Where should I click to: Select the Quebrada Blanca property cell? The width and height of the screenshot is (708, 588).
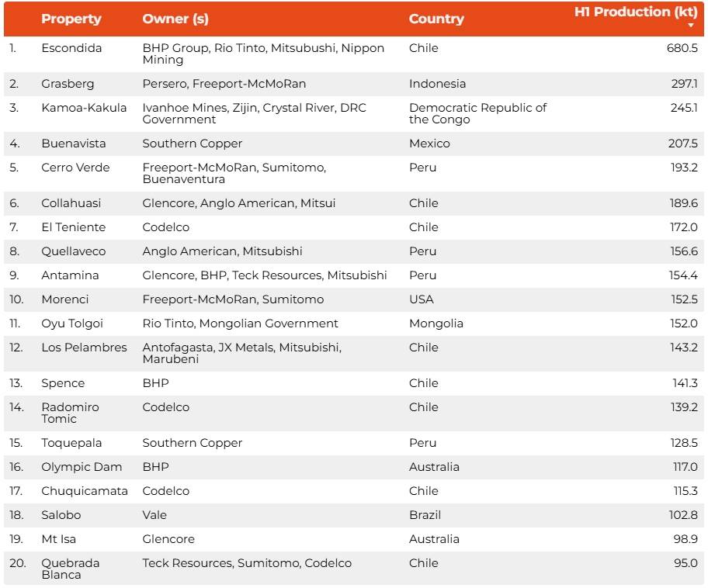click(71, 569)
